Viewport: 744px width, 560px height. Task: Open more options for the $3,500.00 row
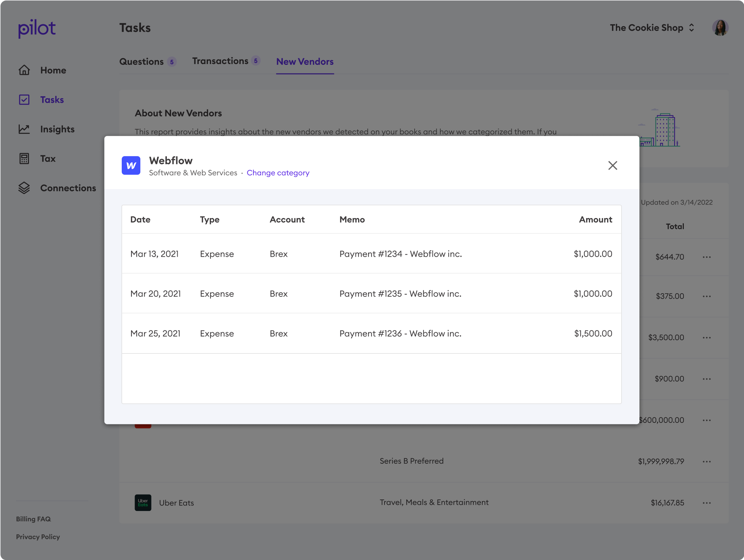click(706, 338)
